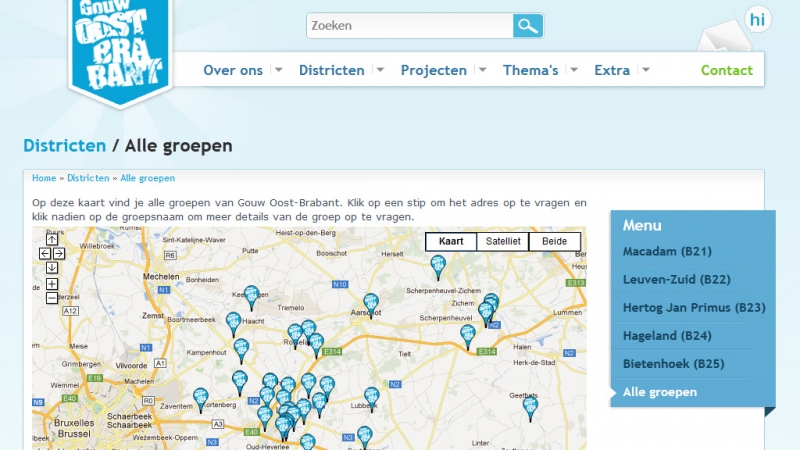Expand the Over ons dropdown arrow

point(279,70)
